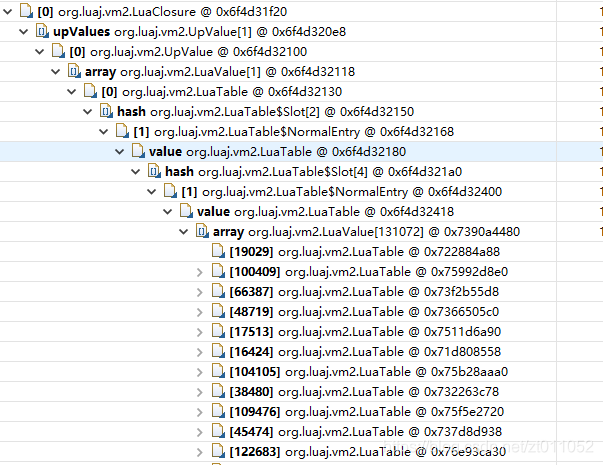The width and height of the screenshot is (603, 465).
Task: Click object icon of value @ 0x6f4d32180
Action: (x=138, y=151)
